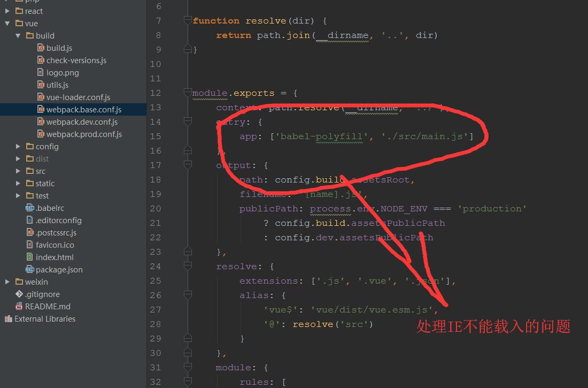This screenshot has width=588, height=388.
Task: Select check-versions.js file
Action: [x=76, y=60]
